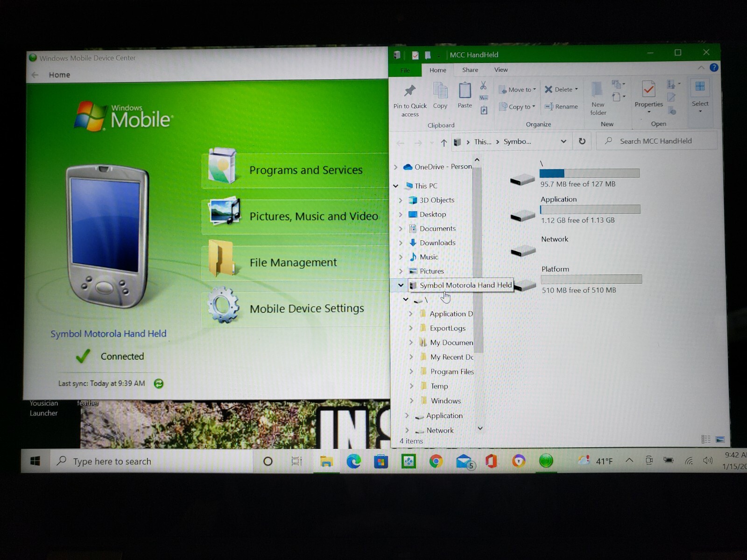
Task: Click the Edit icon in Open group
Action: [671, 97]
